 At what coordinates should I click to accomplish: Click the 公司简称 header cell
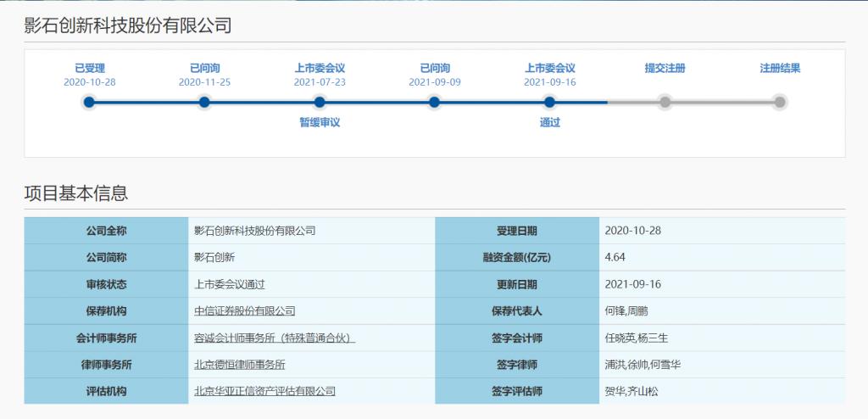[106, 257]
